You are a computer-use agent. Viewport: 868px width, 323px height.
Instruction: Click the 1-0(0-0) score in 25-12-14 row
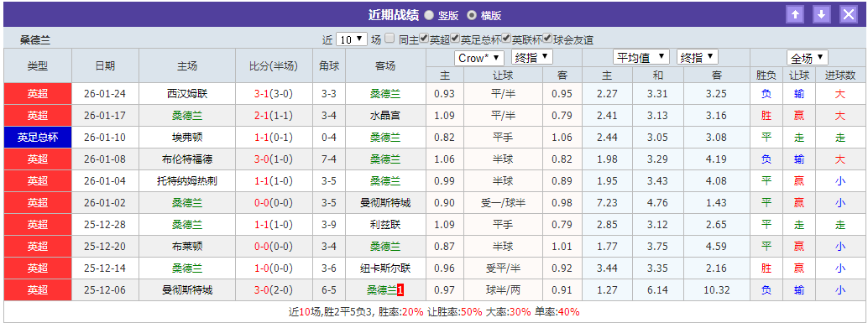(x=274, y=268)
